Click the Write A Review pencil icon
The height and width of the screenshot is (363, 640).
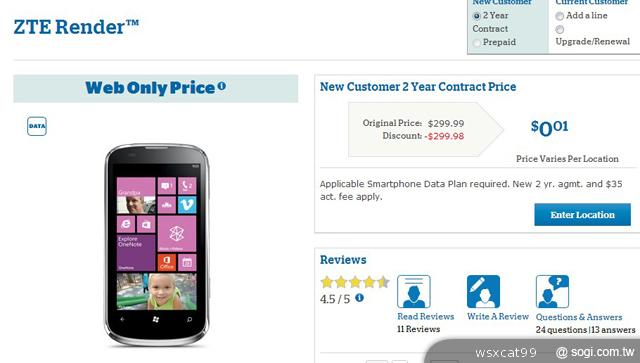click(483, 292)
